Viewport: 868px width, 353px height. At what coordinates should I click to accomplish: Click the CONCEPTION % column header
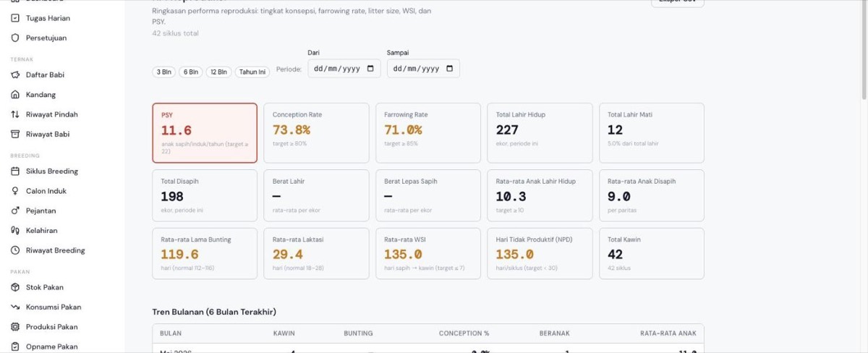[464, 333]
